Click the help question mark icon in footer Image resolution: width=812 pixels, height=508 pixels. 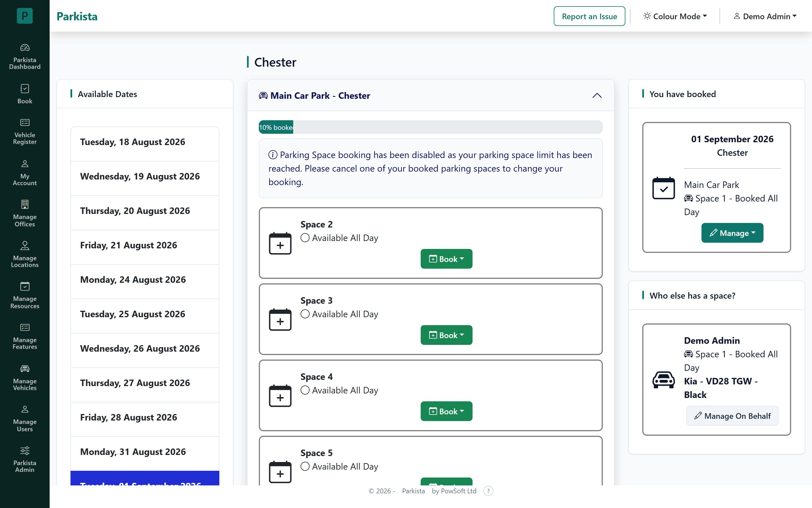488,491
